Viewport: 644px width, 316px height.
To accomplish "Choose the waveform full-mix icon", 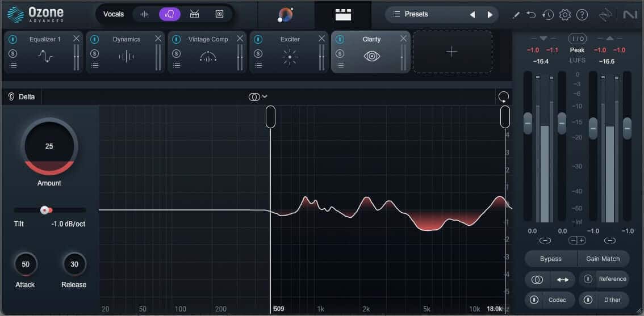I will 144,14.
